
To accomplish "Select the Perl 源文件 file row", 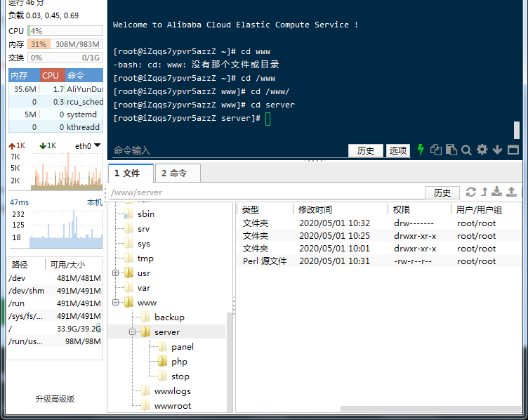I will (379, 261).
